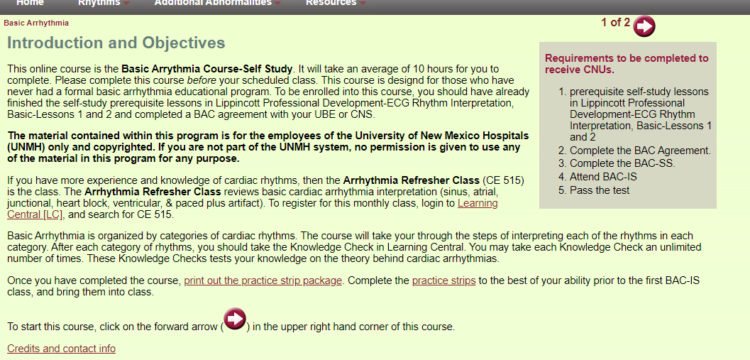Viewport: 750px width, 360px height.
Task: Click the bold Basic Arrythmia Course-Self Study text
Action: (207, 68)
